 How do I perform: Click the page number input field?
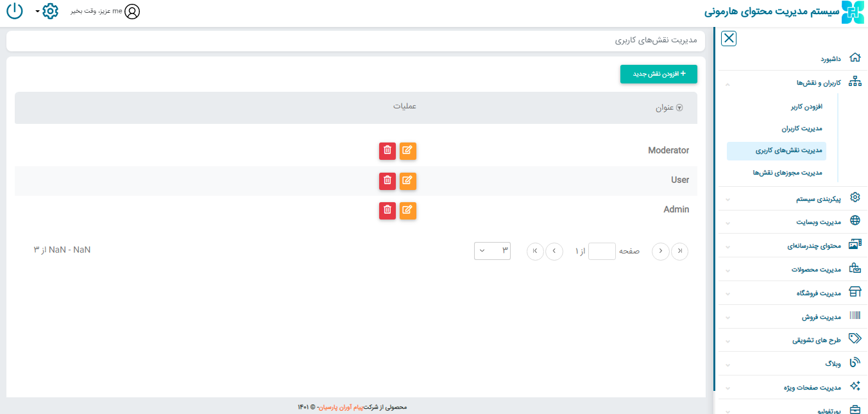coord(602,251)
